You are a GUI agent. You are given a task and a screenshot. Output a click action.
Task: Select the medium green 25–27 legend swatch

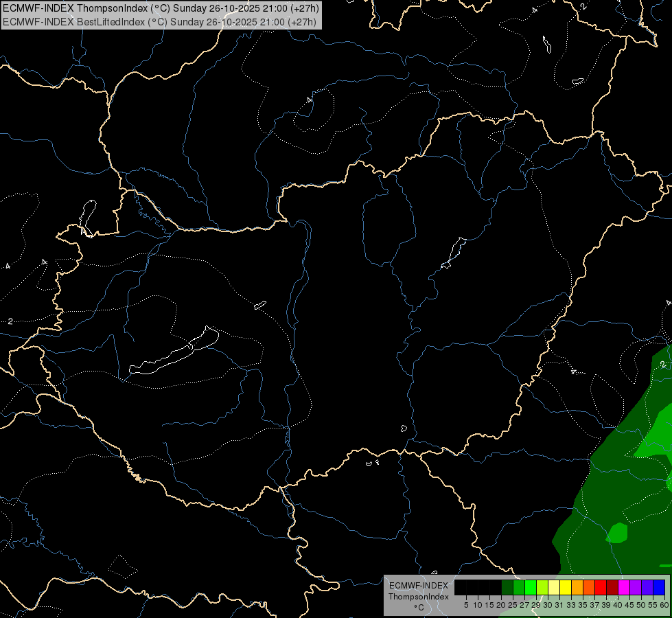(519, 588)
